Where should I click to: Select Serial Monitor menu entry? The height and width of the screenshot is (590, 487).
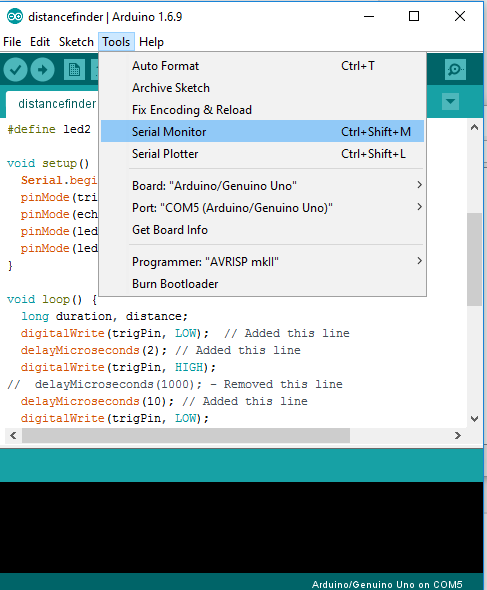pyautogui.click(x=262, y=132)
